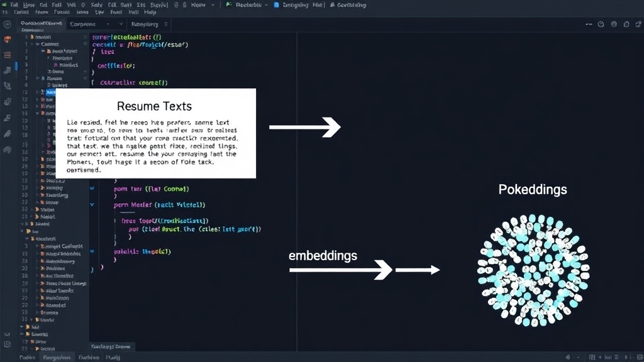Click the bottom-most icon in the left activity bar

8,345
